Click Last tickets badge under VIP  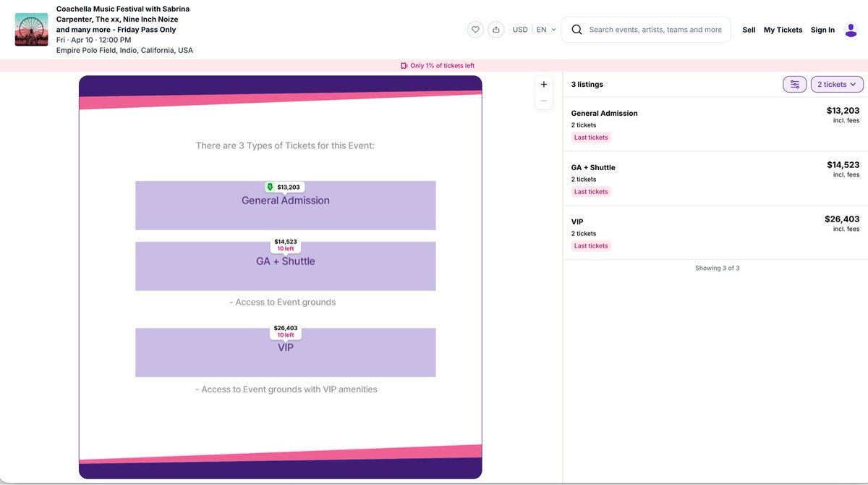591,246
